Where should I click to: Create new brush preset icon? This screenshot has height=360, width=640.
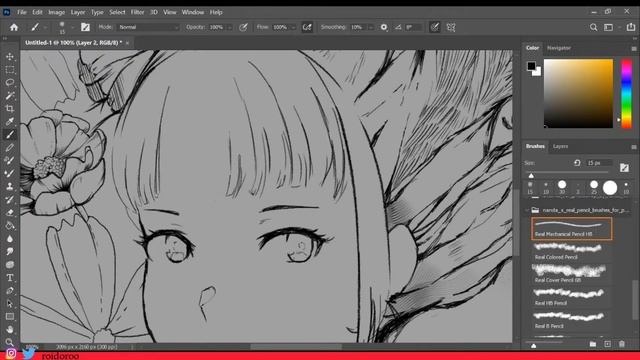pos(607,344)
